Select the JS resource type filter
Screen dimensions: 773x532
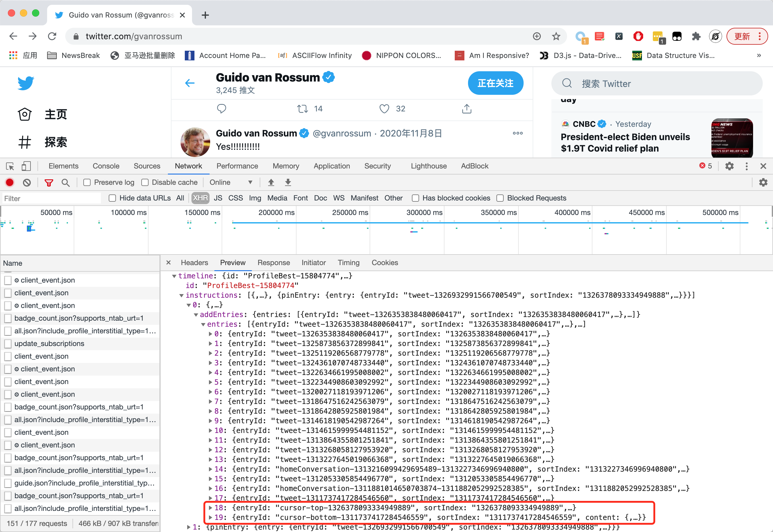pos(218,198)
